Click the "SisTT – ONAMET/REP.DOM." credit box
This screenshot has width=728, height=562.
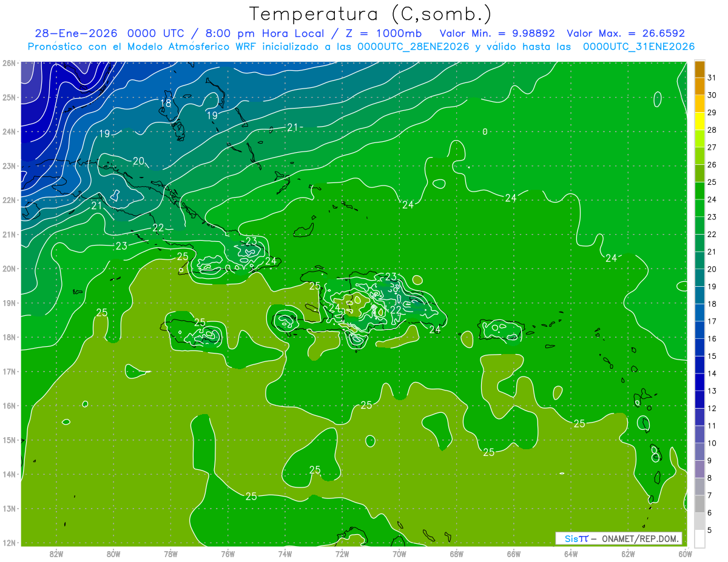[619, 538]
